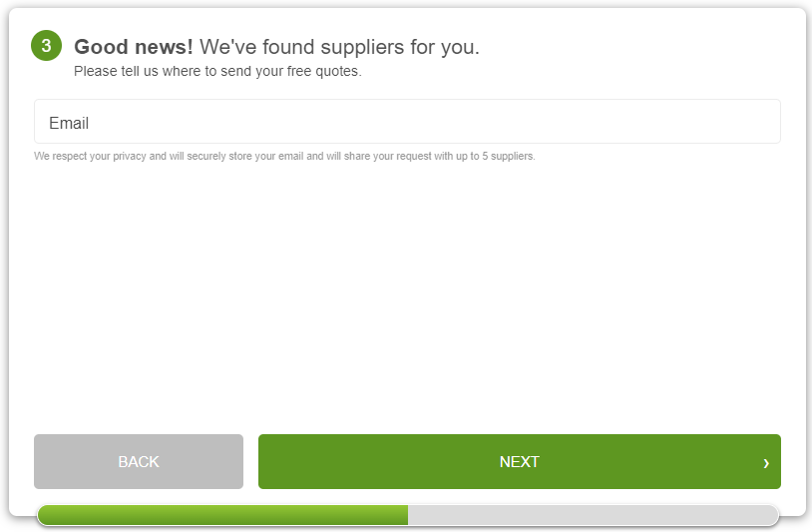Click 'We've found suppliers for you' heading
This screenshot has width=812, height=532.
[340, 47]
